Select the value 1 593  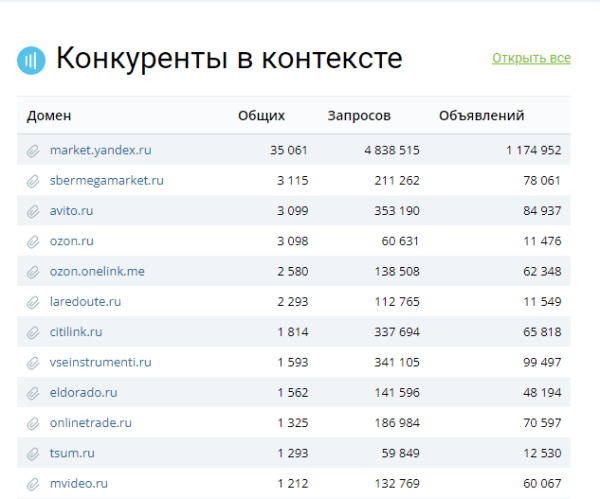(293, 362)
